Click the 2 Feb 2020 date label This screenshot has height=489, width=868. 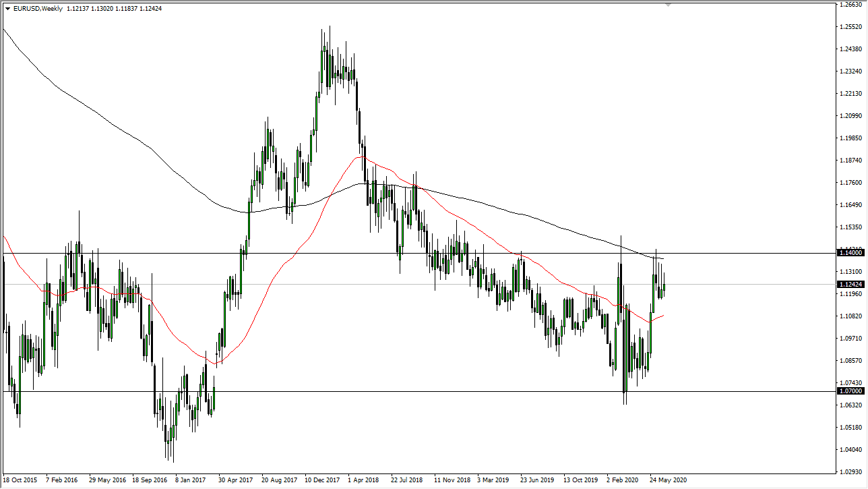click(x=623, y=480)
